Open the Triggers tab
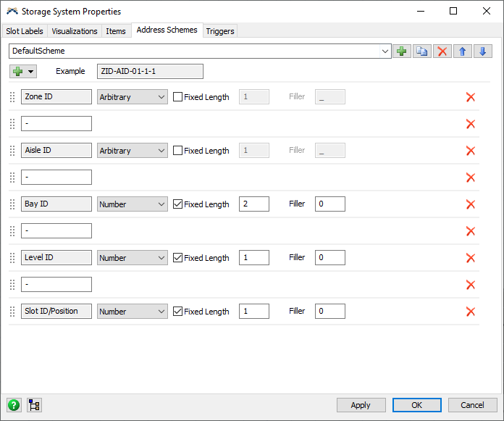 point(219,31)
